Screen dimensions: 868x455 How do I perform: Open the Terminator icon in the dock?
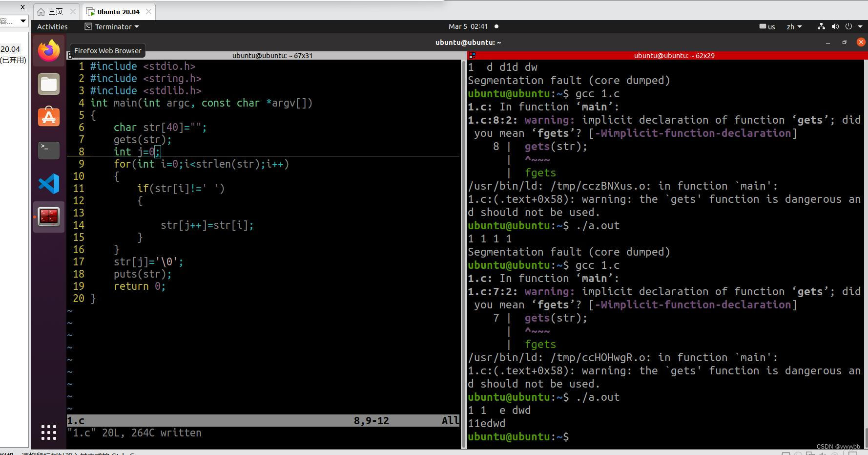48,217
